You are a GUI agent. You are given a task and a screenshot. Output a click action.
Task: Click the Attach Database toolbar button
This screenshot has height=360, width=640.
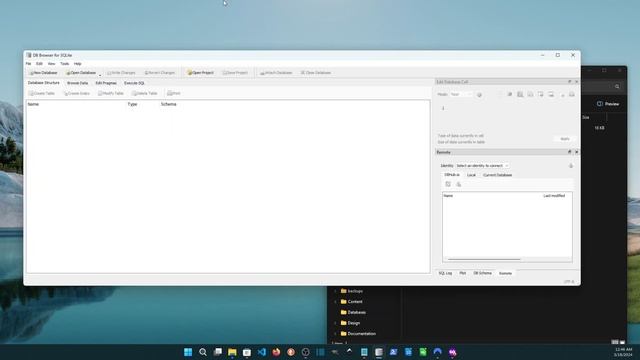pos(276,73)
